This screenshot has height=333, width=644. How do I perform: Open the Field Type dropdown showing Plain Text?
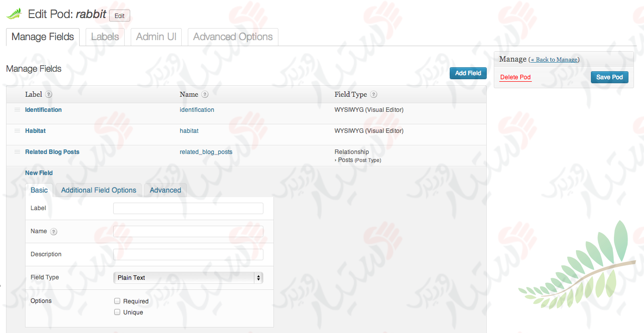[188, 277]
